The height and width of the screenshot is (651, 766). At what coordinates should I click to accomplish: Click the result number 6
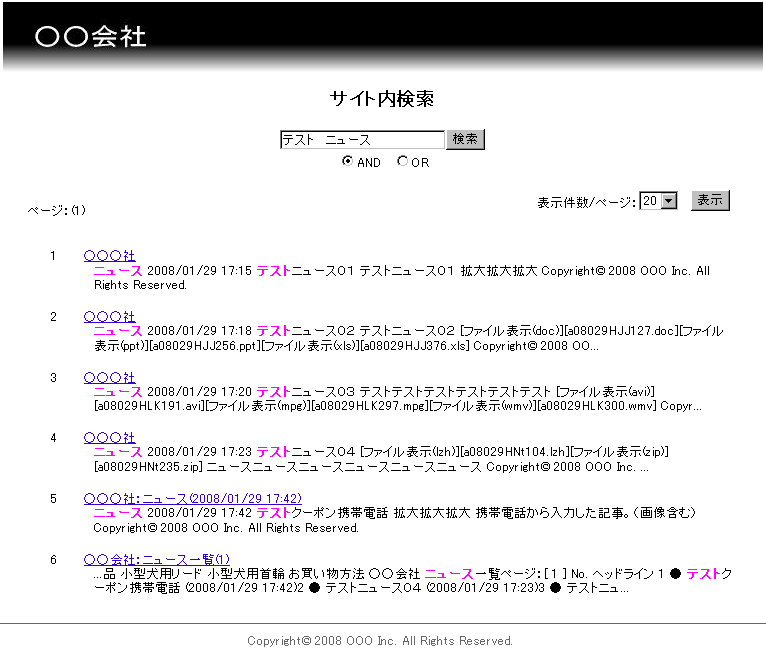click(x=53, y=560)
